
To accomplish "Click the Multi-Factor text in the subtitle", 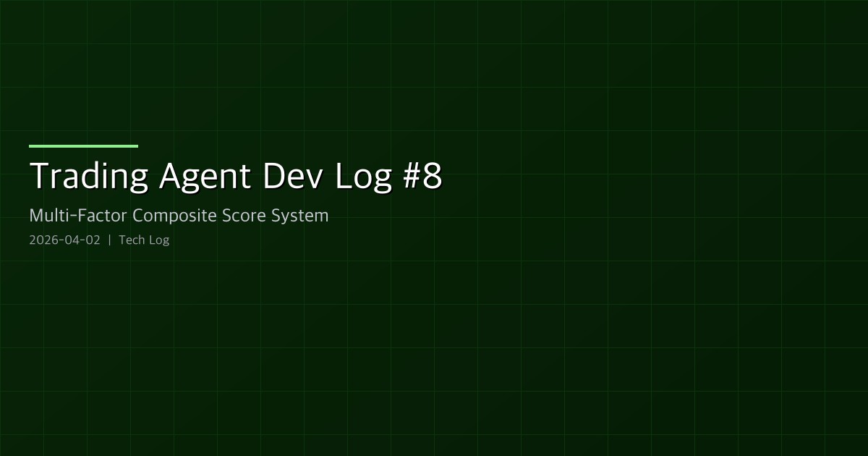I will 77,215.
